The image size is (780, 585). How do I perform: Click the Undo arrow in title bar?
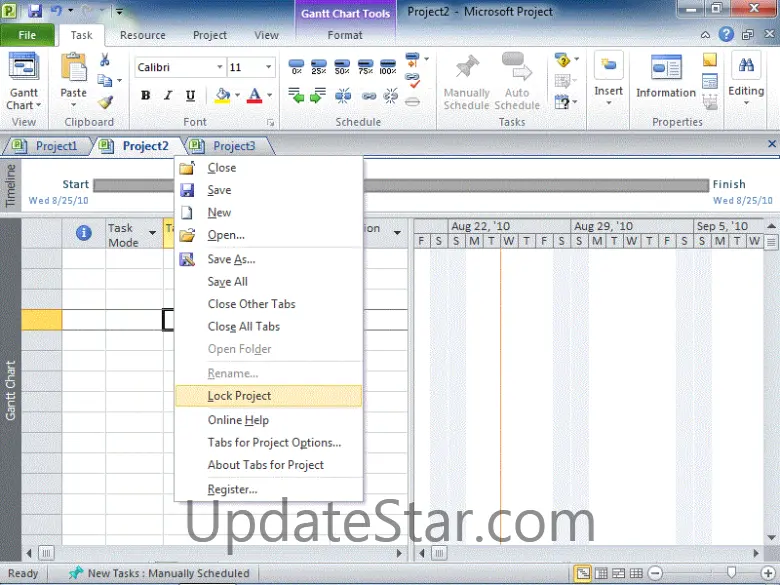tap(56, 10)
